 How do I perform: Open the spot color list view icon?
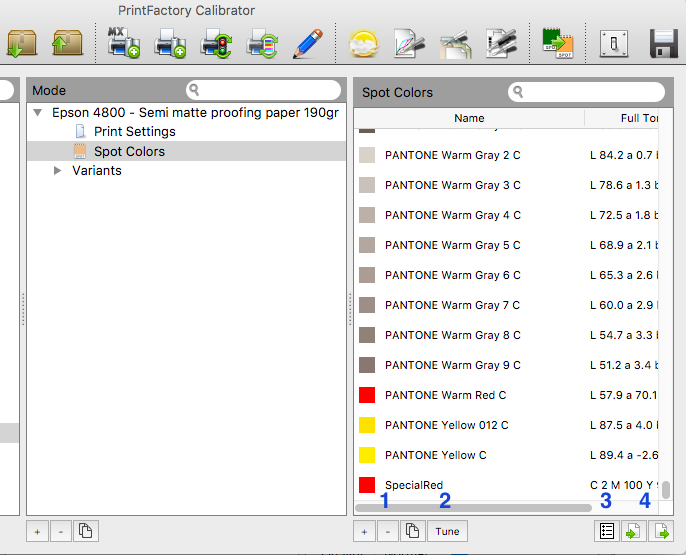click(x=607, y=531)
